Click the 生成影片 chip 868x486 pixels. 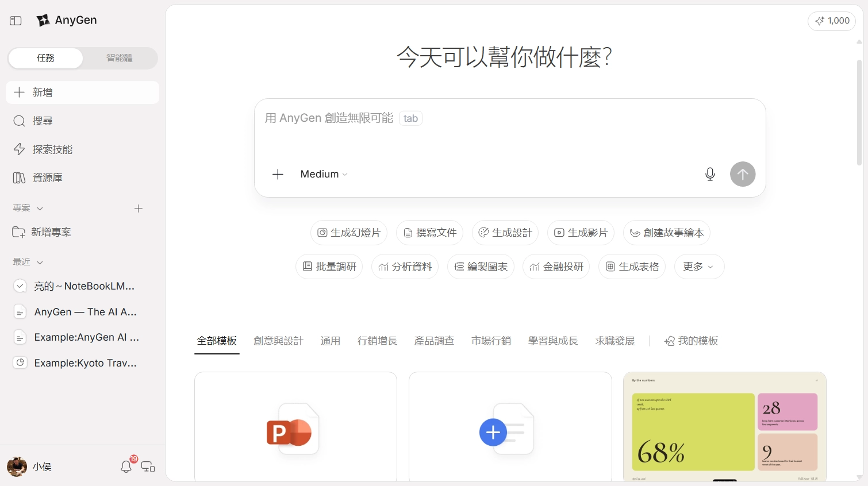581,233
